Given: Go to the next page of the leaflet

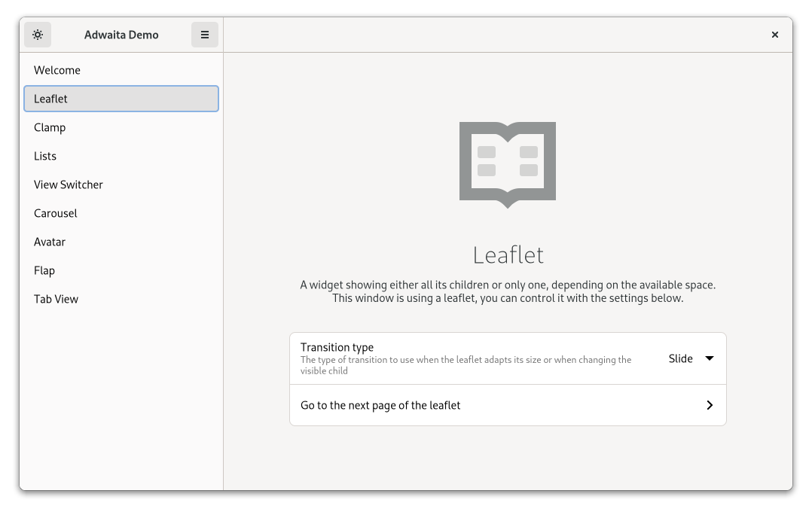Looking at the screenshot, I should (380, 405).
